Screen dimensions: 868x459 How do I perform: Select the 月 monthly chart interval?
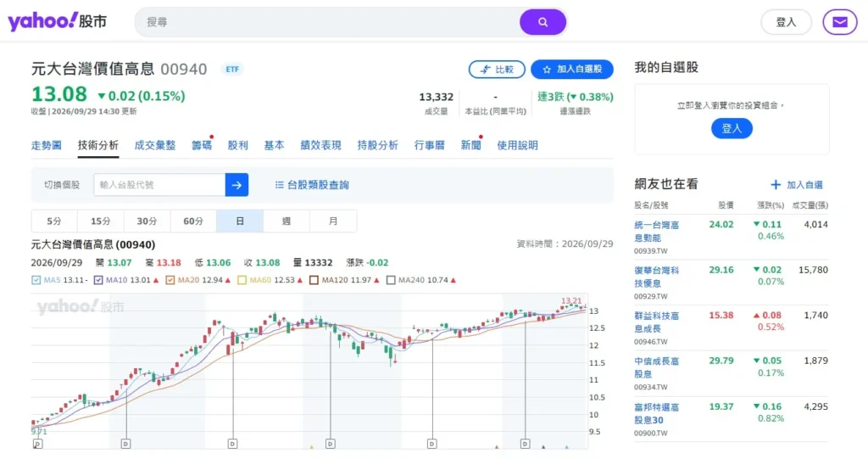(x=333, y=221)
